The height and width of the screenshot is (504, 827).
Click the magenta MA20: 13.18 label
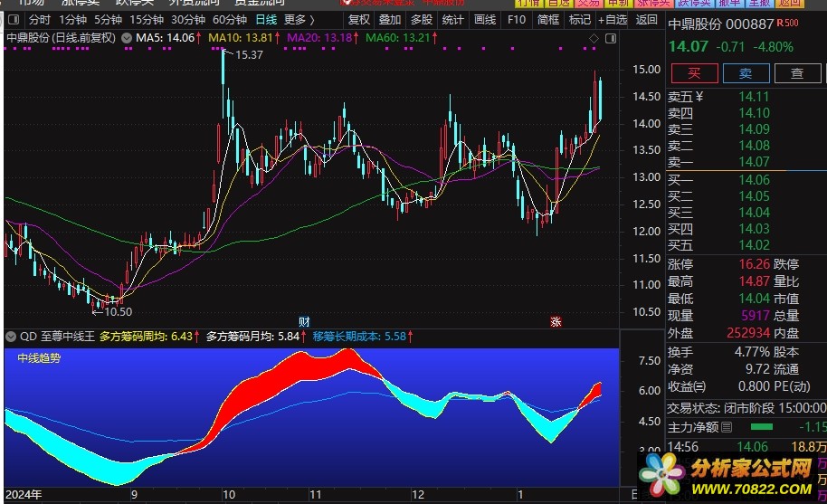pos(319,38)
